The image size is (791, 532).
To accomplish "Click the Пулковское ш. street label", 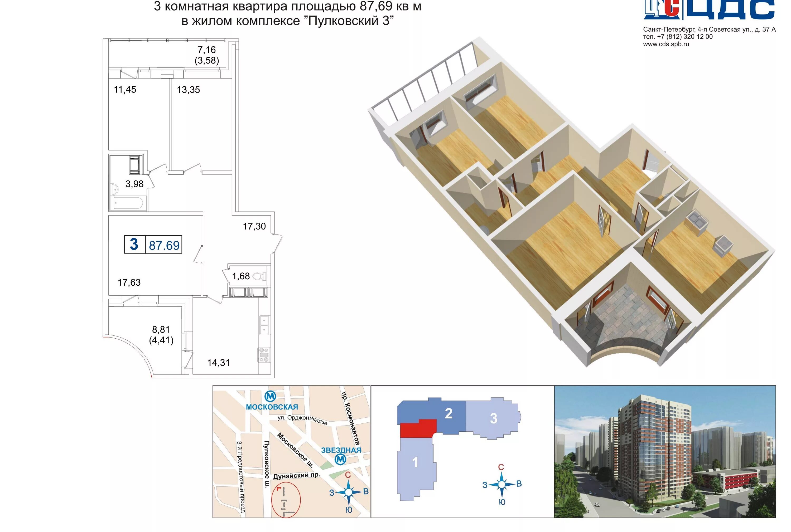I will 267,464.
